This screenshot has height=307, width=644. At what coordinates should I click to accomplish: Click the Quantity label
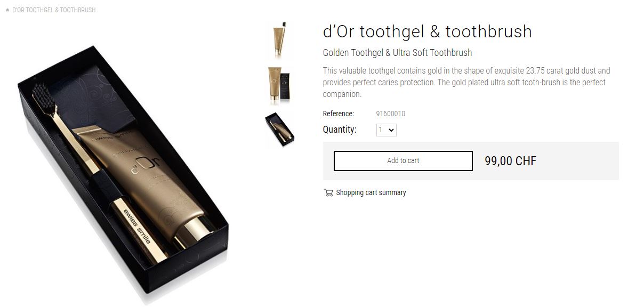pos(340,130)
